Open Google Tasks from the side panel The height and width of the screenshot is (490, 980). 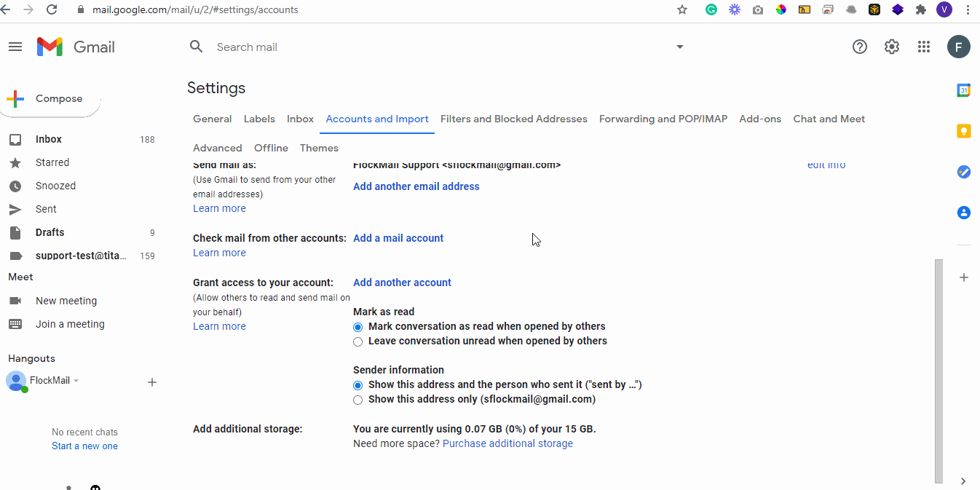coord(963,172)
